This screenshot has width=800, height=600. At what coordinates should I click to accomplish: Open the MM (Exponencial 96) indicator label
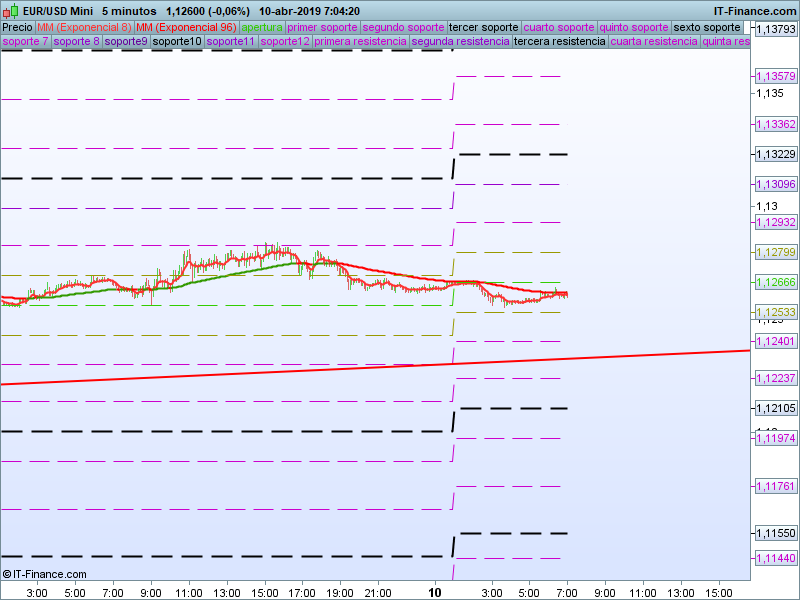click(186, 27)
